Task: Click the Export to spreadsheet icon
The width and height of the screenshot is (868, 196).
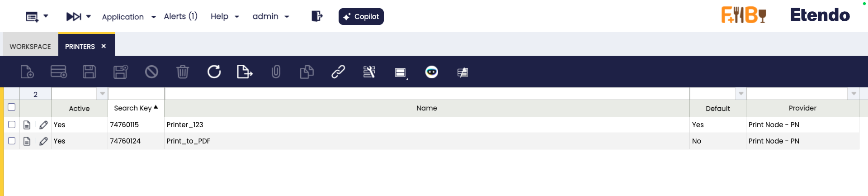Action: click(x=245, y=72)
